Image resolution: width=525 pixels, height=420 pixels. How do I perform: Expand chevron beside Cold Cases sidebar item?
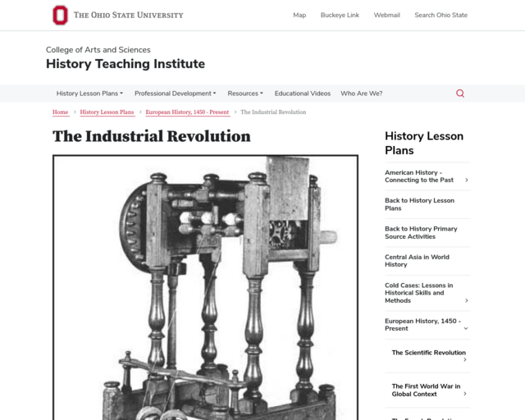(467, 300)
